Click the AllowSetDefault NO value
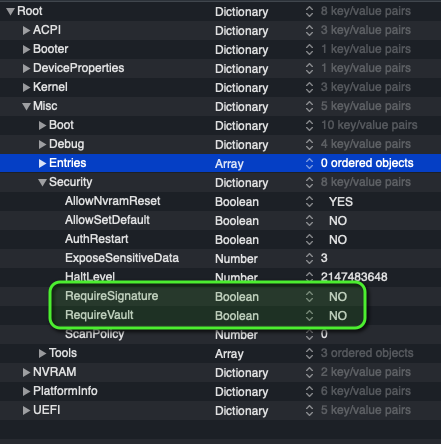This screenshot has width=441, height=444. click(338, 221)
